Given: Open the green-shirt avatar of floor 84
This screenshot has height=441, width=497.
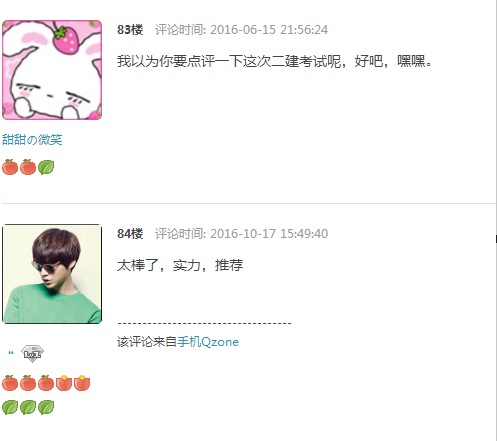Looking at the screenshot, I should [52, 274].
